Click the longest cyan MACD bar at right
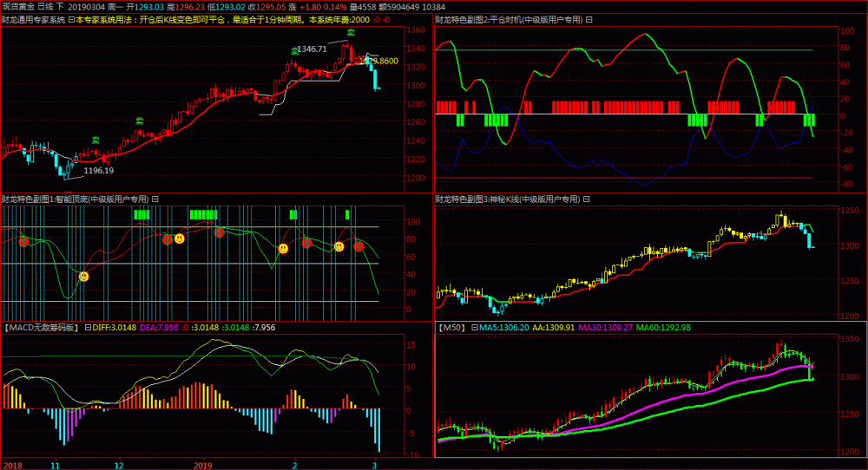868x470 pixels. pos(379,431)
